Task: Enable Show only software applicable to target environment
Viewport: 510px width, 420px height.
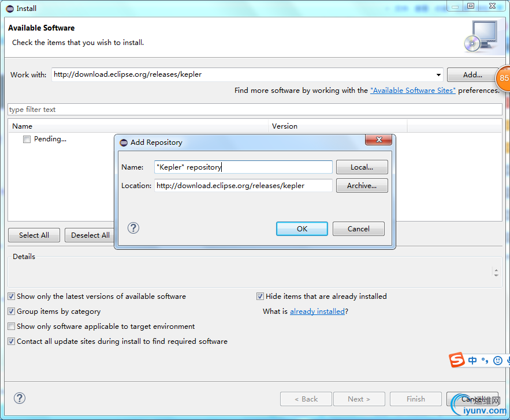Action: point(12,326)
